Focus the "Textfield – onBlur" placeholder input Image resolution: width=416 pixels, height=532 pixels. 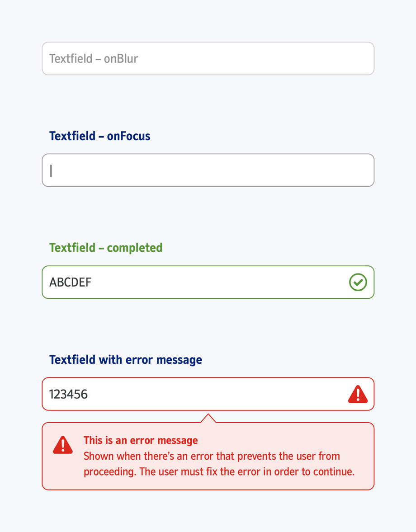208,58
